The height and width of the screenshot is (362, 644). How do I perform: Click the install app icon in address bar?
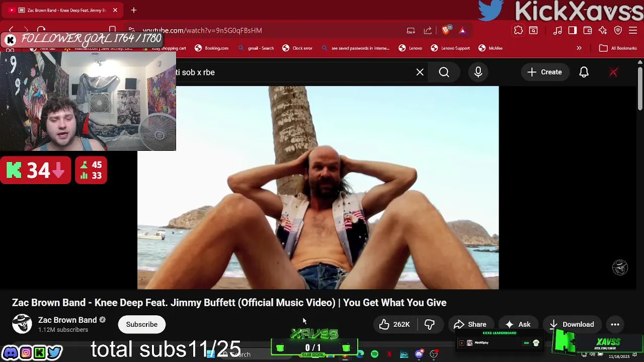click(411, 30)
